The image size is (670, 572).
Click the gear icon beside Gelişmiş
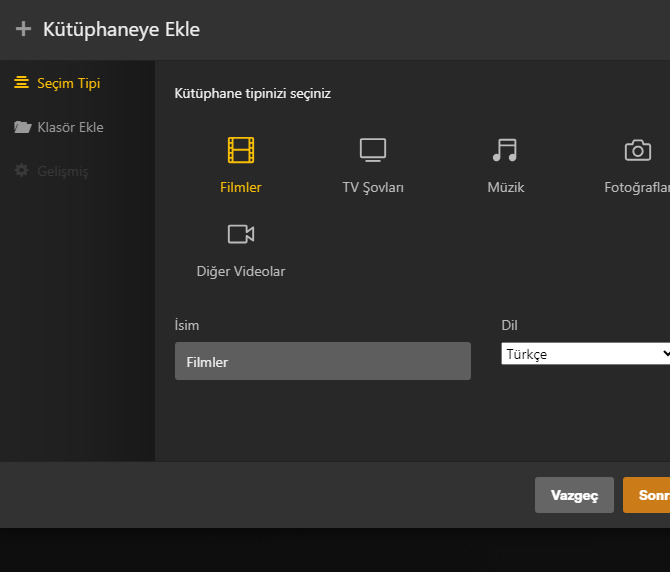point(21,170)
